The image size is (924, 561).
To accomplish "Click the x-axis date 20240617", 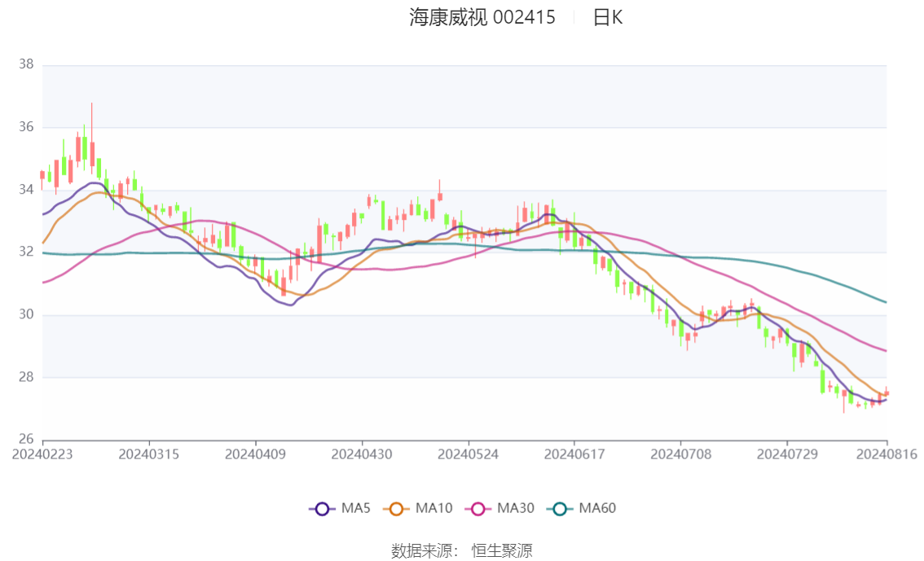I will coord(574,454).
